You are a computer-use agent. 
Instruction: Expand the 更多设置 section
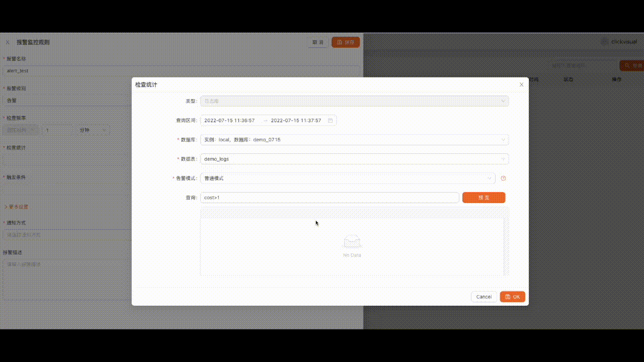[17, 207]
